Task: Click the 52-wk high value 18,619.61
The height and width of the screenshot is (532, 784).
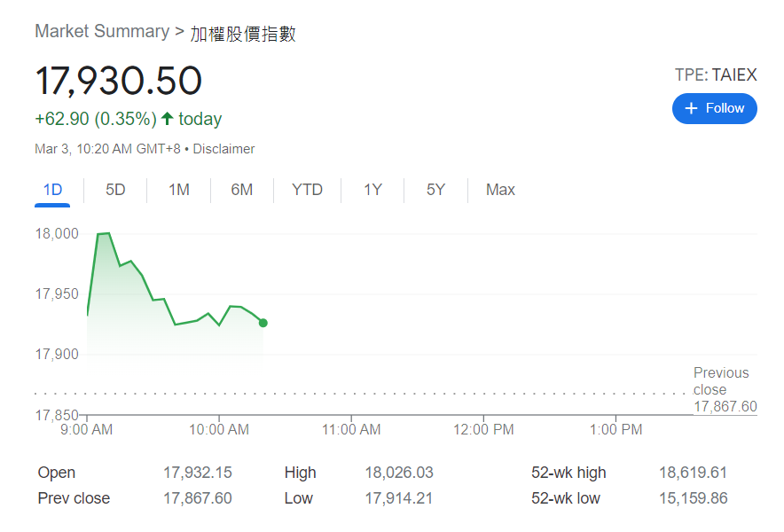Action: coord(693,473)
